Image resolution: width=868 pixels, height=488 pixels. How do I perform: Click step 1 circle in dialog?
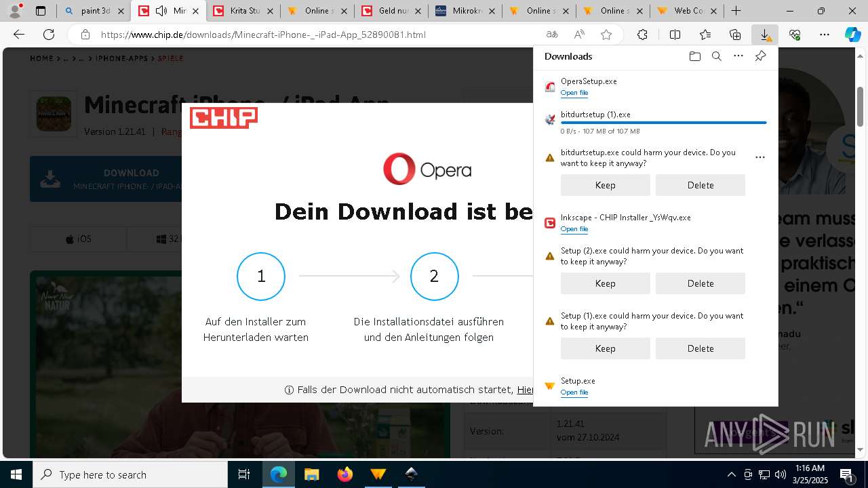coord(261,276)
